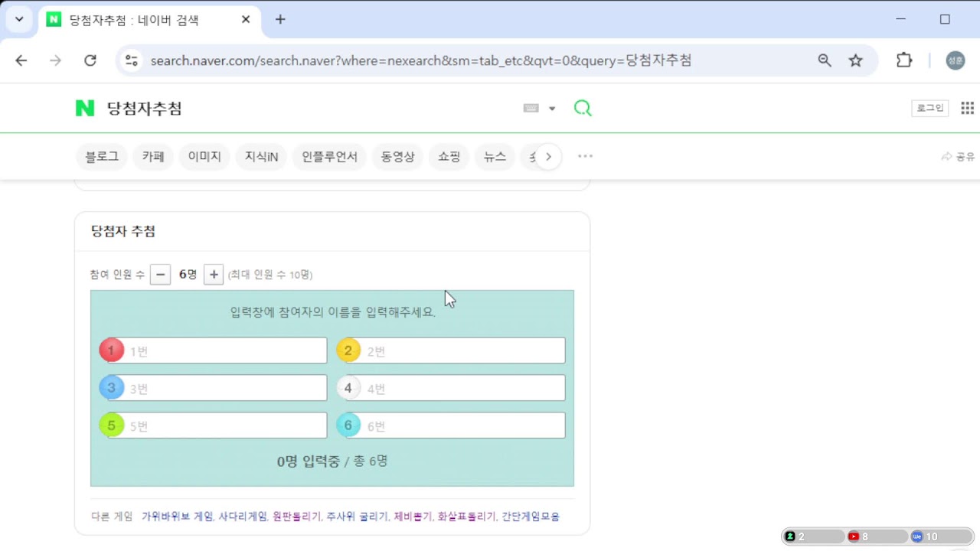This screenshot has height=551, width=980.
Task: Open the 간단게임모음 link
Action: click(531, 517)
